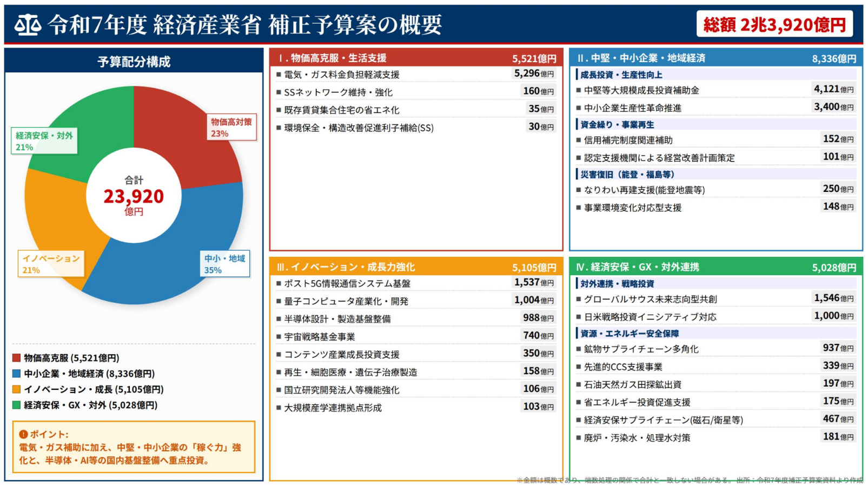Click the orange legend square for イノベーション・成長
Viewport: 868px width, 486px height.
point(16,389)
